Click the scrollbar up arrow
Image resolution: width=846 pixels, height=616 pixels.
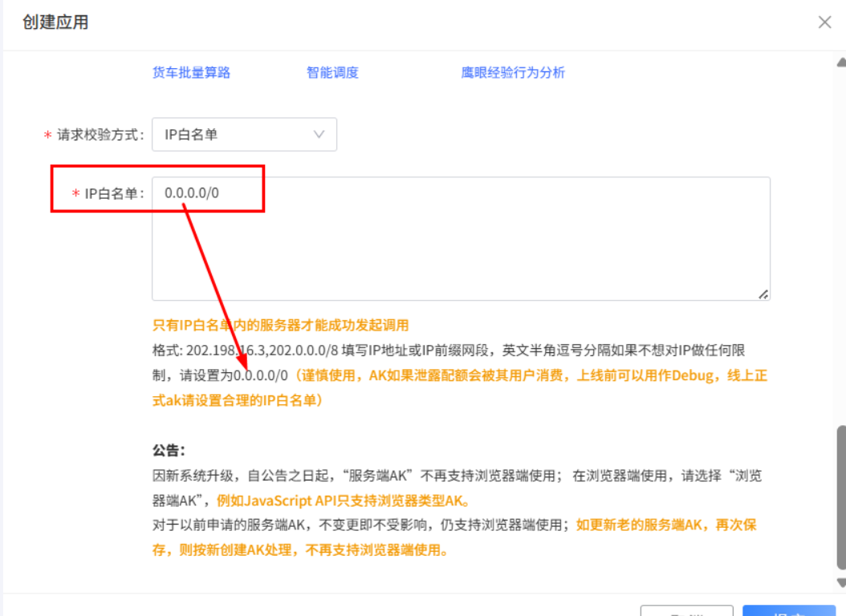coord(840,63)
